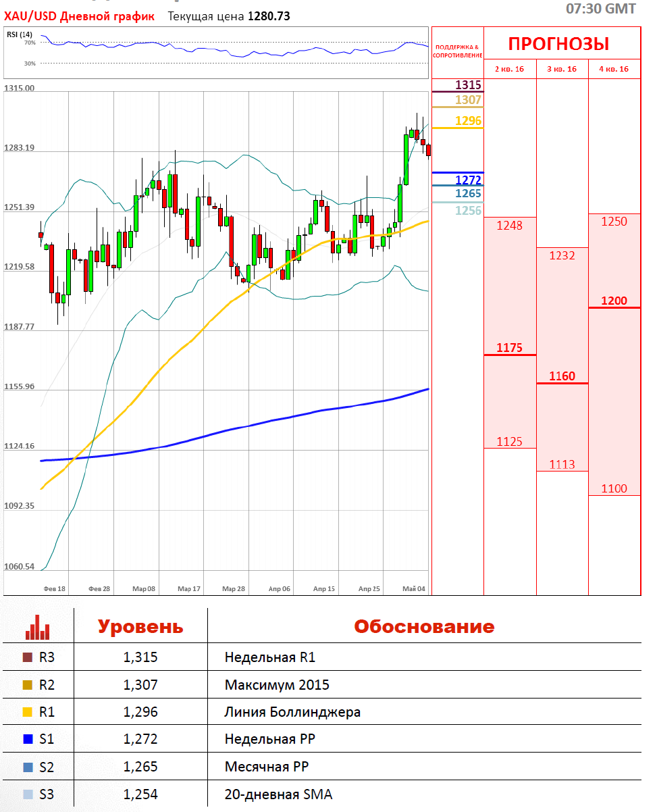Click the 'XAU/USD Дневной график' title
Viewport: 657px width, 812px height.
pos(79,16)
